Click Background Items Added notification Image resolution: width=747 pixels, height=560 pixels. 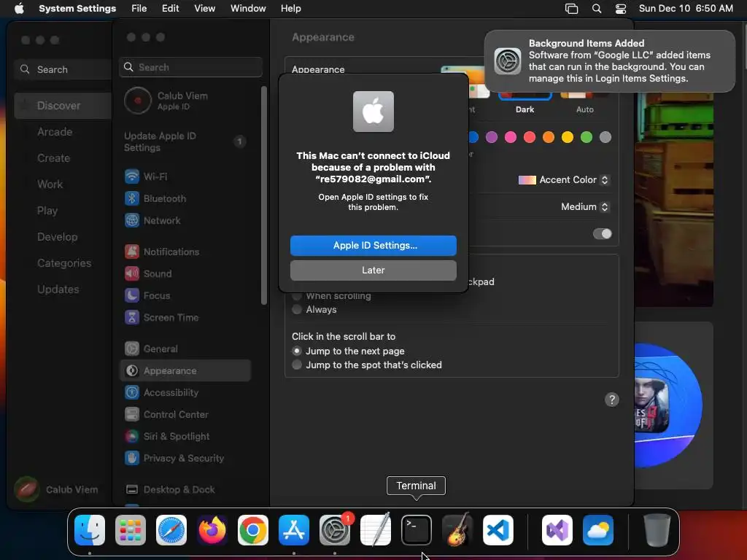click(x=610, y=61)
